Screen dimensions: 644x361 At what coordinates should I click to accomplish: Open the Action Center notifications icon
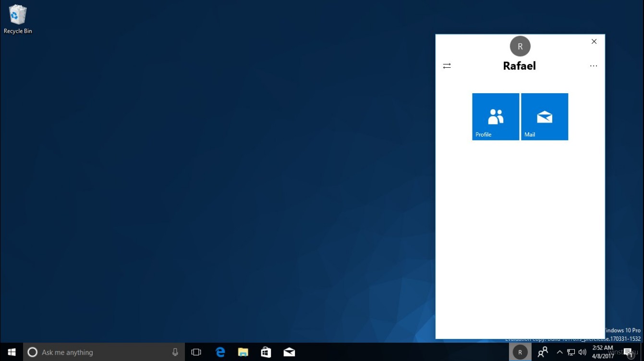(629, 353)
